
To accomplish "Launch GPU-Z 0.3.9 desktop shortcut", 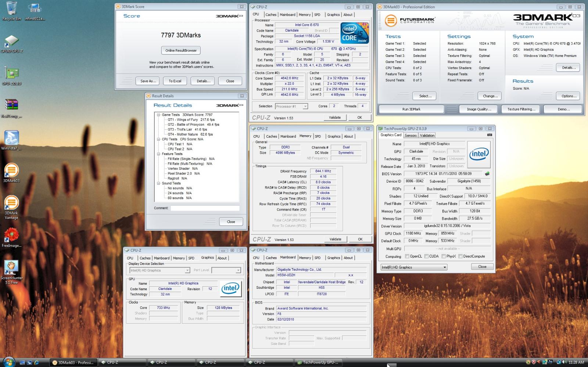I will coord(11,76).
